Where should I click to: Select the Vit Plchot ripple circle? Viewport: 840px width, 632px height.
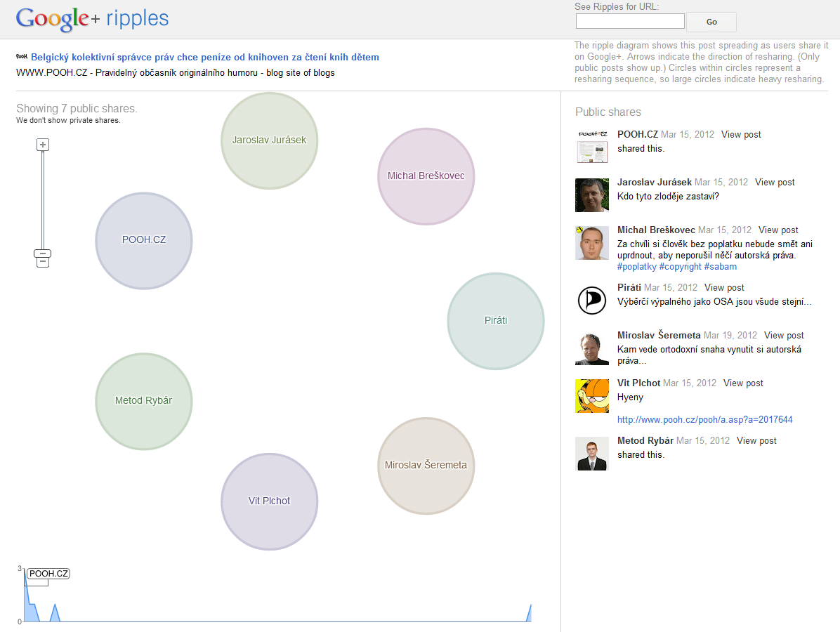pos(270,501)
